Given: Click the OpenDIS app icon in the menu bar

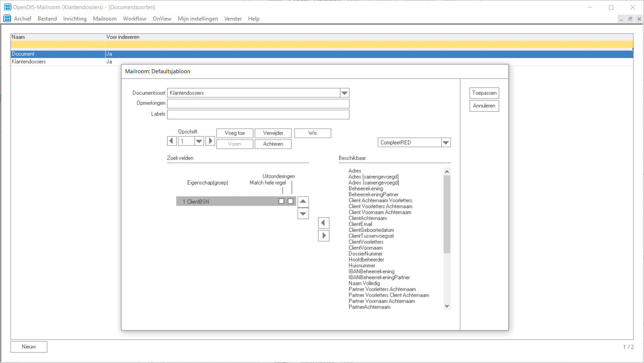Looking at the screenshot, I should pyautogui.click(x=7, y=19).
